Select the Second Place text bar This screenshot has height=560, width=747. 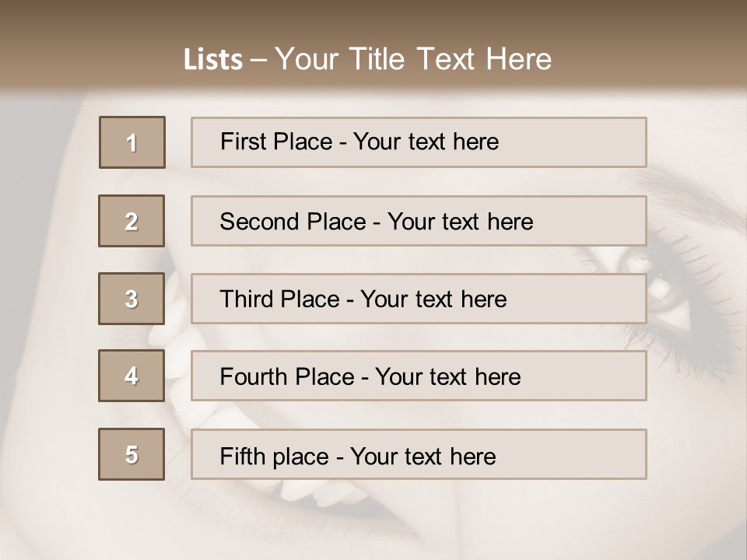click(x=419, y=221)
